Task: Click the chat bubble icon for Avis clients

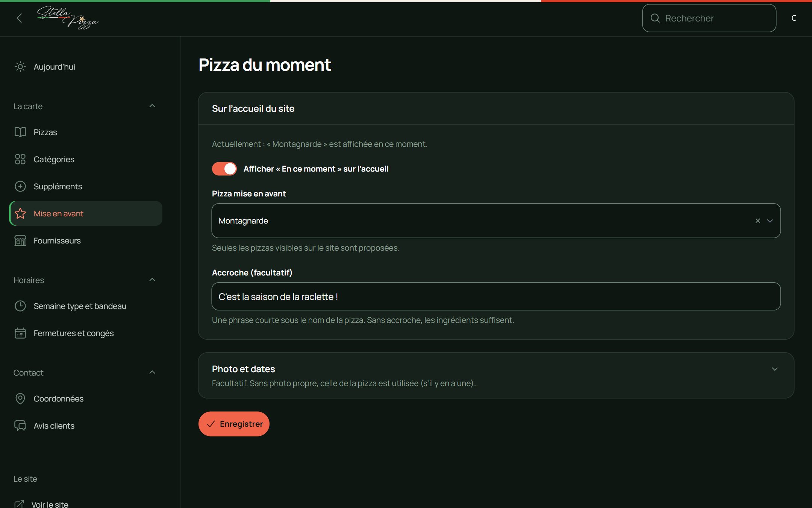Action: pyautogui.click(x=20, y=426)
